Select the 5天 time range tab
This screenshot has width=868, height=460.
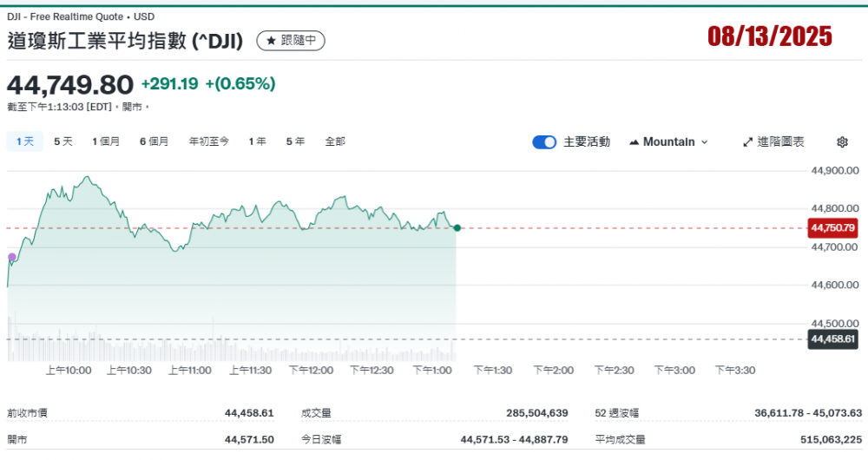click(x=63, y=141)
